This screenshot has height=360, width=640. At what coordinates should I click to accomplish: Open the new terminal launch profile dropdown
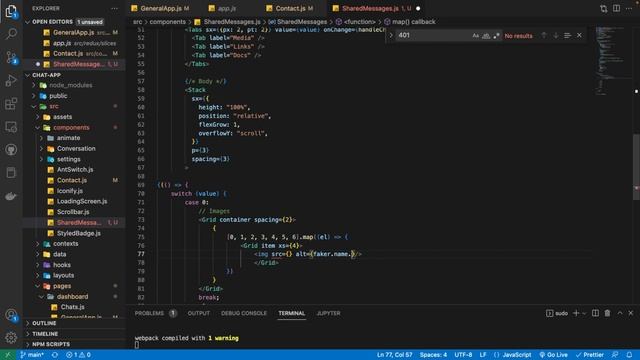coord(584,313)
